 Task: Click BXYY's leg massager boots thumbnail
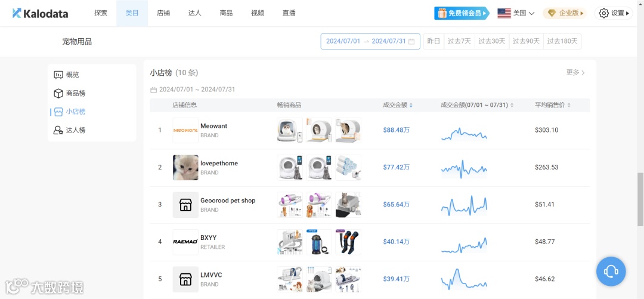click(348, 242)
